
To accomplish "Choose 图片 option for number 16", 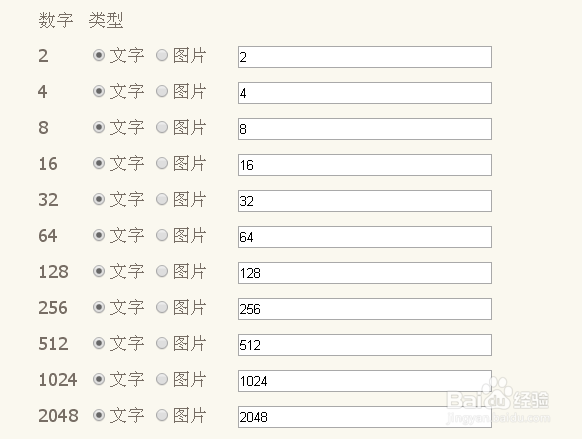I will [162, 164].
